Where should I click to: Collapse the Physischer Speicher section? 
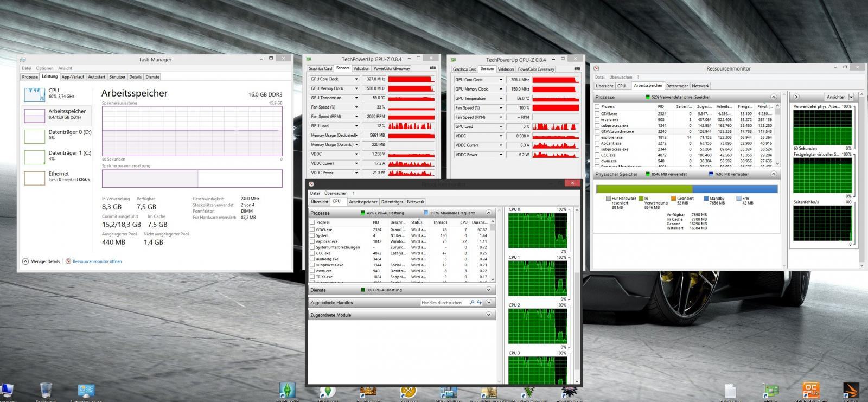(x=774, y=174)
